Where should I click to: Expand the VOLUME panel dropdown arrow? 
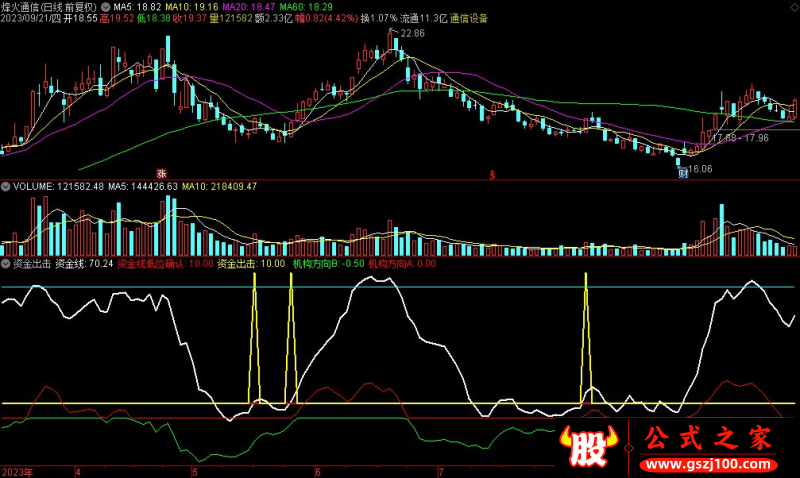click(x=6, y=186)
